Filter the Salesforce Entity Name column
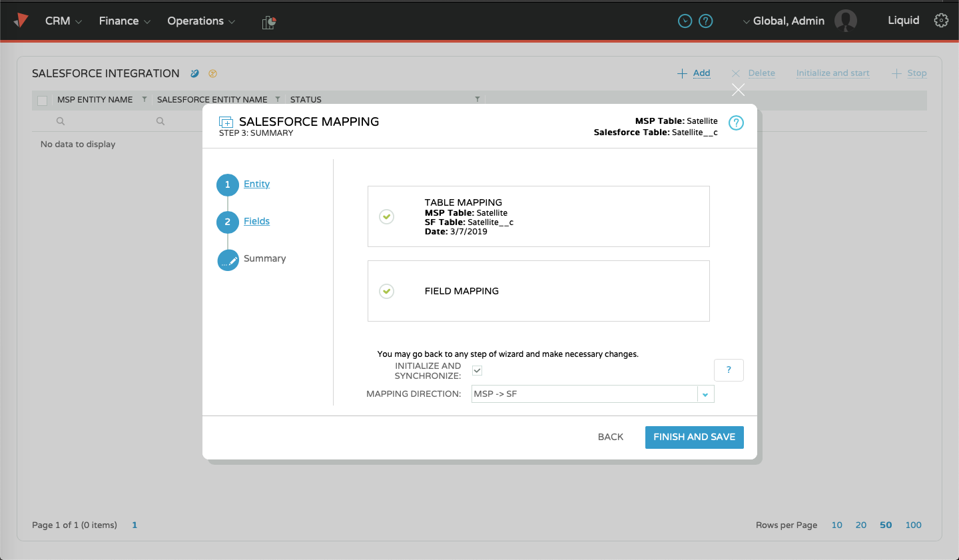Viewport: 959px width, 560px height. [x=278, y=99]
